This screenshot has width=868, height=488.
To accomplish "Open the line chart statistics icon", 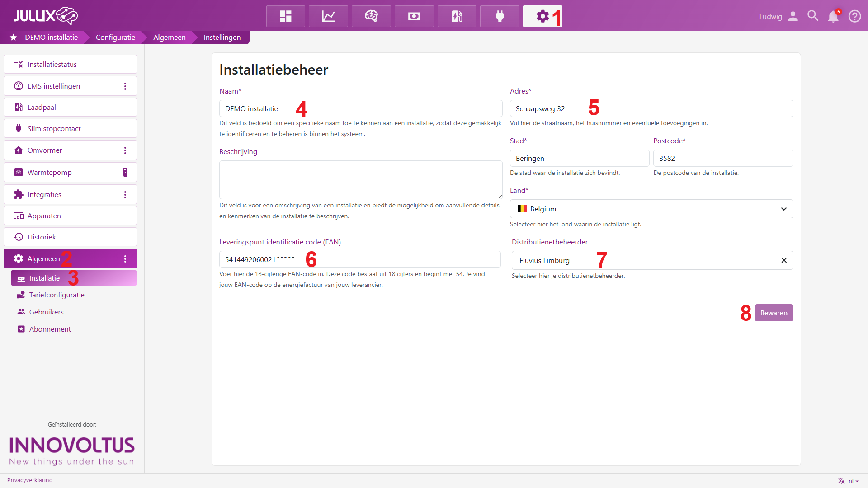I will click(x=328, y=16).
